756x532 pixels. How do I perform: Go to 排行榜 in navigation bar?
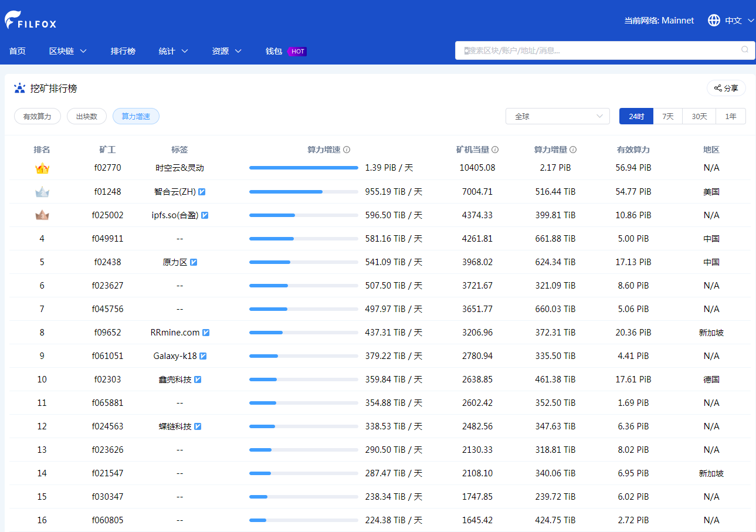click(123, 51)
